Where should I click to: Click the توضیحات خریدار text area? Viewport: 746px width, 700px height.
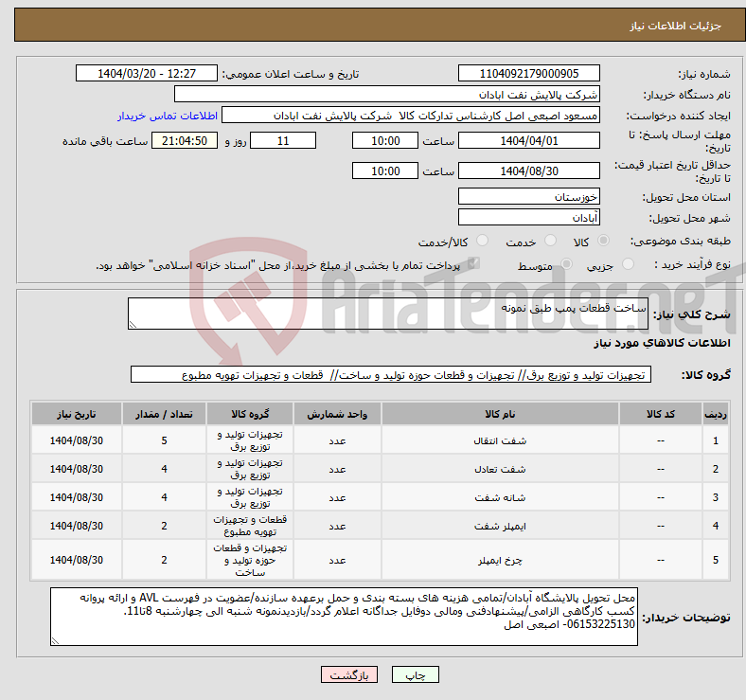(x=344, y=617)
